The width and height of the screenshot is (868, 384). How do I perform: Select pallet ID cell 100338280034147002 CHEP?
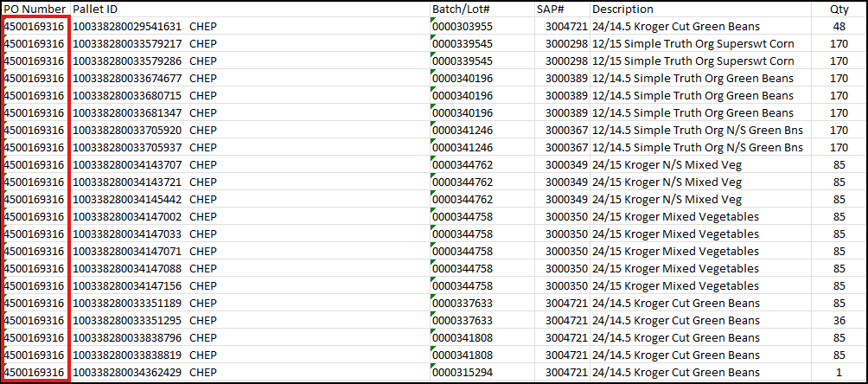[x=250, y=216]
